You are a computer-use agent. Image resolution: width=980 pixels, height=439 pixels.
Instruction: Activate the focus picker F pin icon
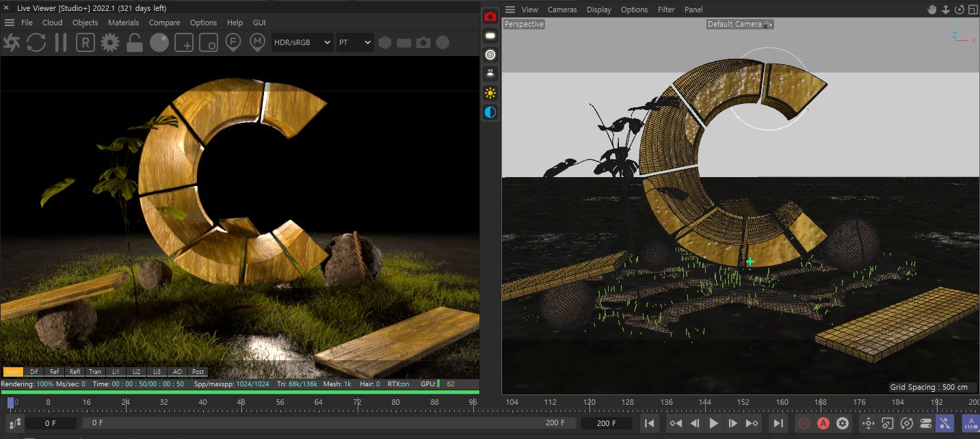point(233,42)
